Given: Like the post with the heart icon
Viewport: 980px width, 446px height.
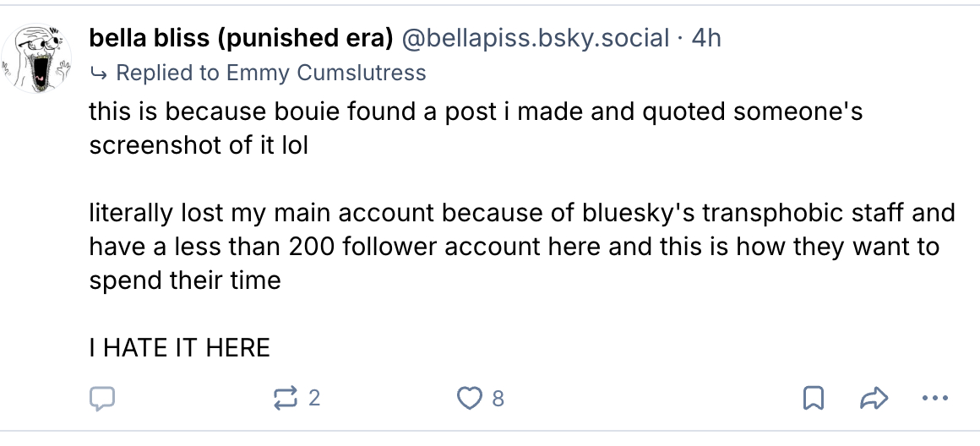Looking at the screenshot, I should 468,398.
